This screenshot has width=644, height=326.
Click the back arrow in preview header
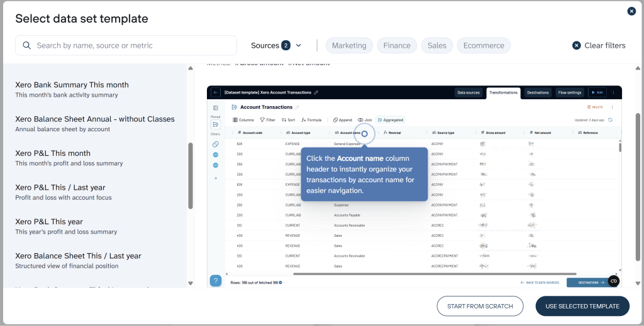tap(216, 93)
